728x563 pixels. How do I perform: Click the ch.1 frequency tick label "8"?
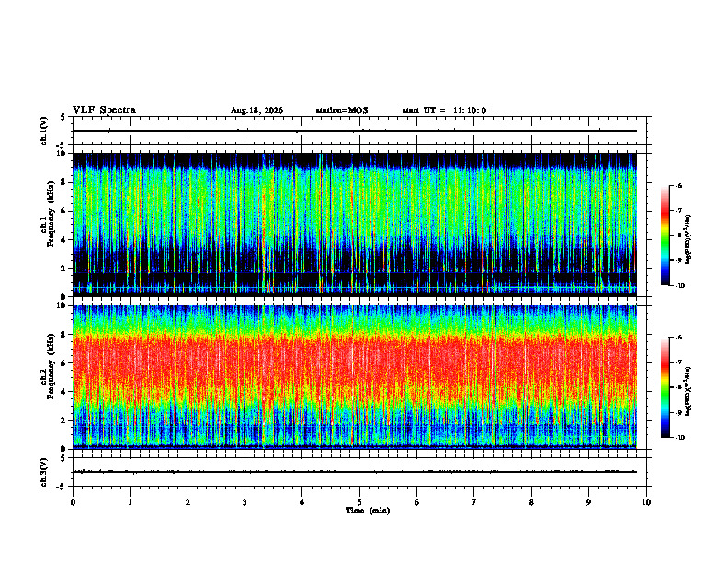(63, 182)
